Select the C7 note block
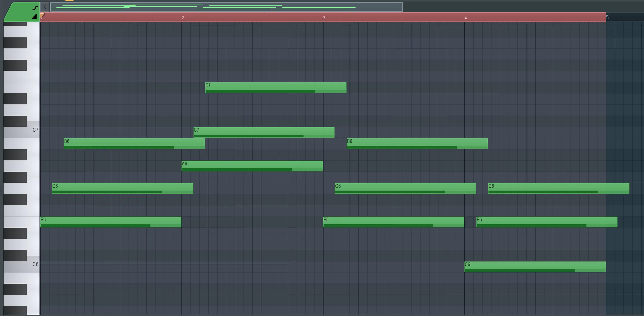Screen dimensions: 644x316 [264, 132]
